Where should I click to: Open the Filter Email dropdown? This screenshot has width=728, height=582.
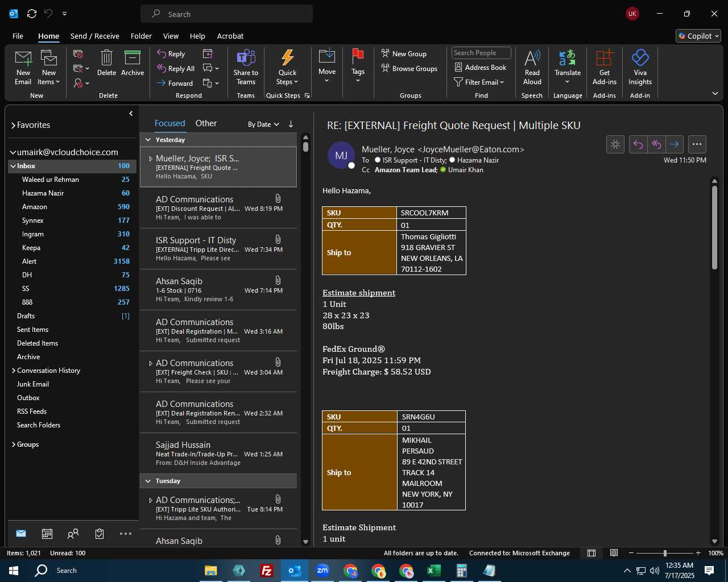[x=479, y=82]
